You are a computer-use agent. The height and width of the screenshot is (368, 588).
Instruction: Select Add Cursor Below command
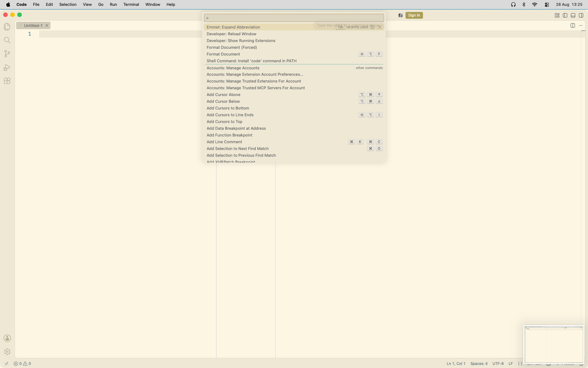(x=294, y=102)
